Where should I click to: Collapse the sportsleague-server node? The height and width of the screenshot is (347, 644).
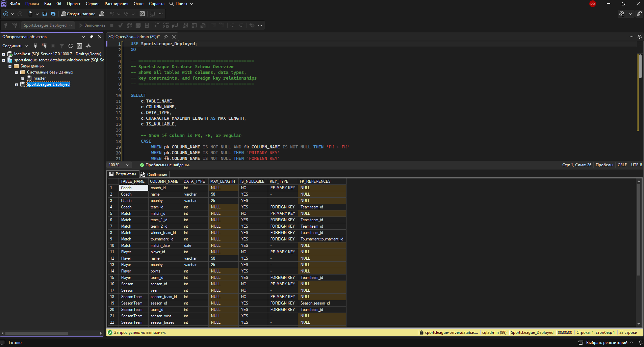click(x=3, y=60)
